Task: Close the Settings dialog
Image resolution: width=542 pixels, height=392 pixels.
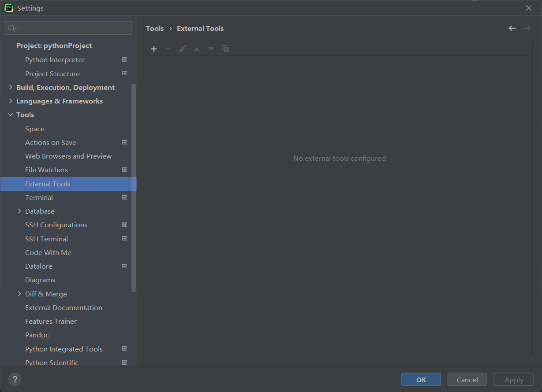Action: coord(529,8)
